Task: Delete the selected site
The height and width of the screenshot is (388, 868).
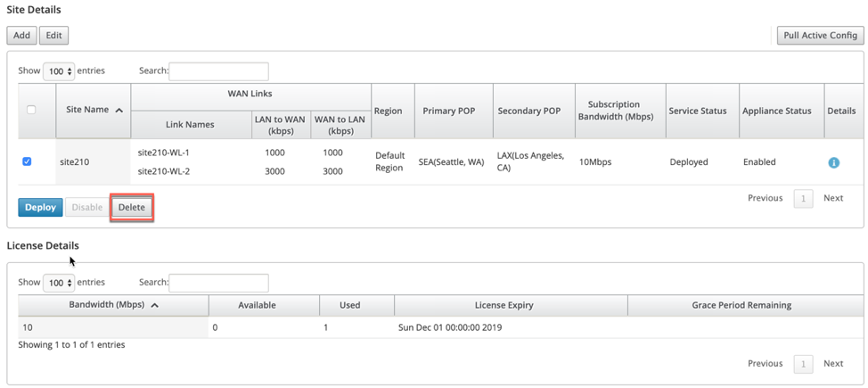Action: click(132, 207)
